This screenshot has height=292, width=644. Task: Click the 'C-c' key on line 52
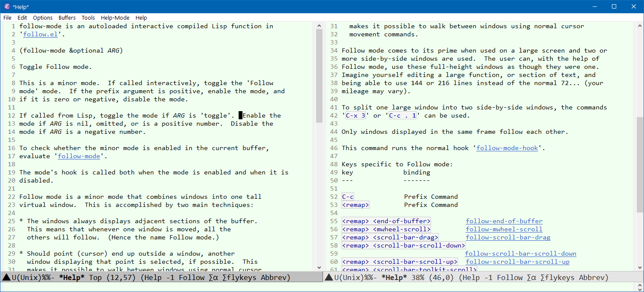click(348, 197)
